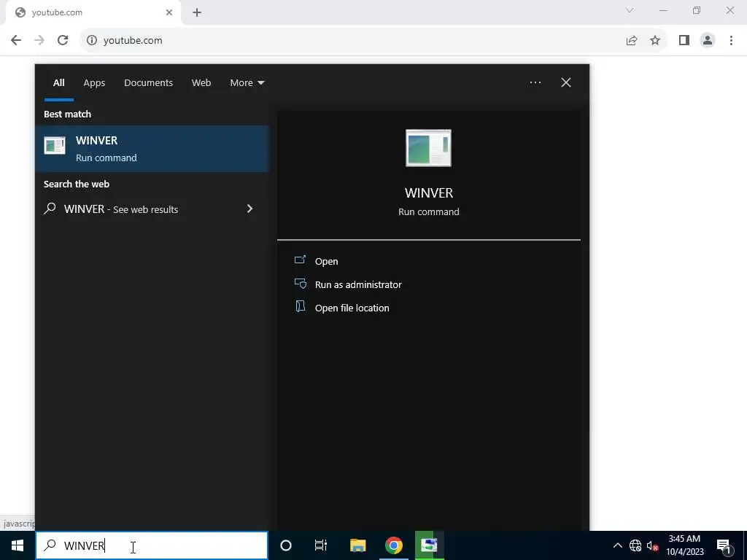
Task: Open Chrome tab search dropdown arrow
Action: pos(630,10)
